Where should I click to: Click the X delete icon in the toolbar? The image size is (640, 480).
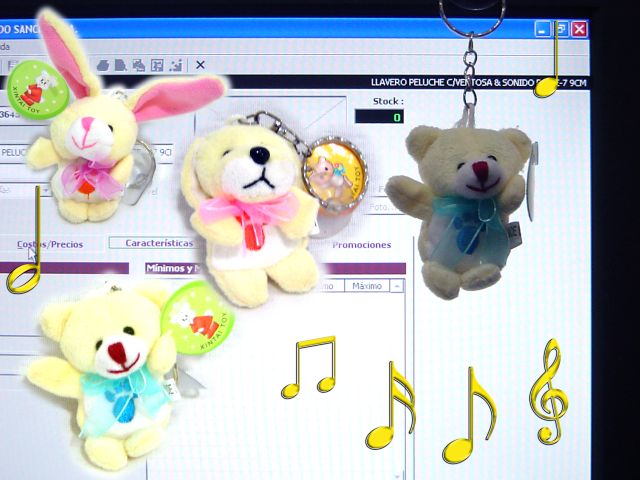coord(200,66)
